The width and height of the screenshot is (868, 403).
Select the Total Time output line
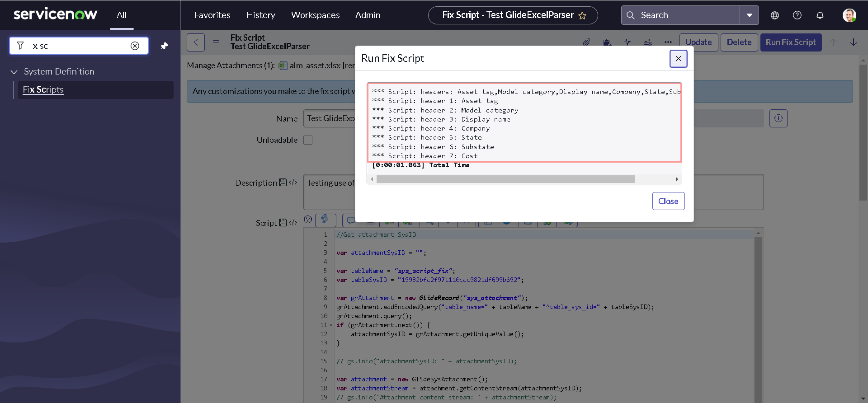tap(420, 165)
